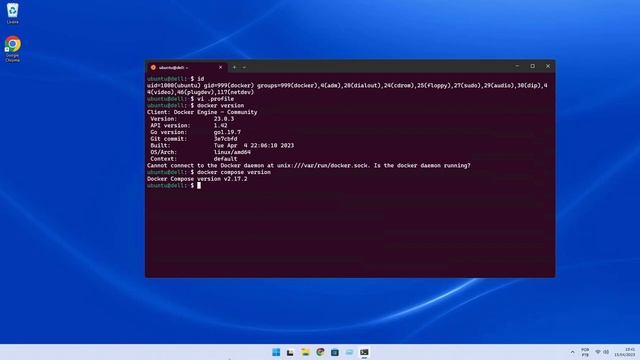640x360 pixels.
Task: Open the Wi-Fi network tray icon
Action: click(x=598, y=352)
